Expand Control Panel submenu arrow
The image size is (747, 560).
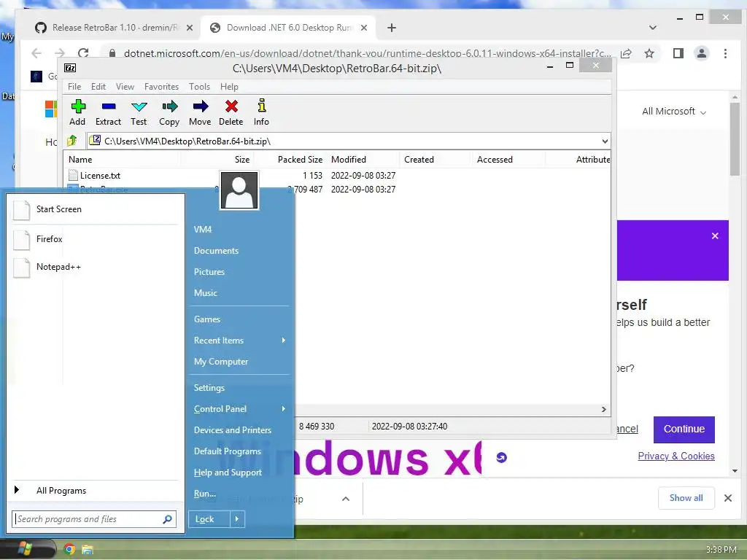tap(284, 408)
